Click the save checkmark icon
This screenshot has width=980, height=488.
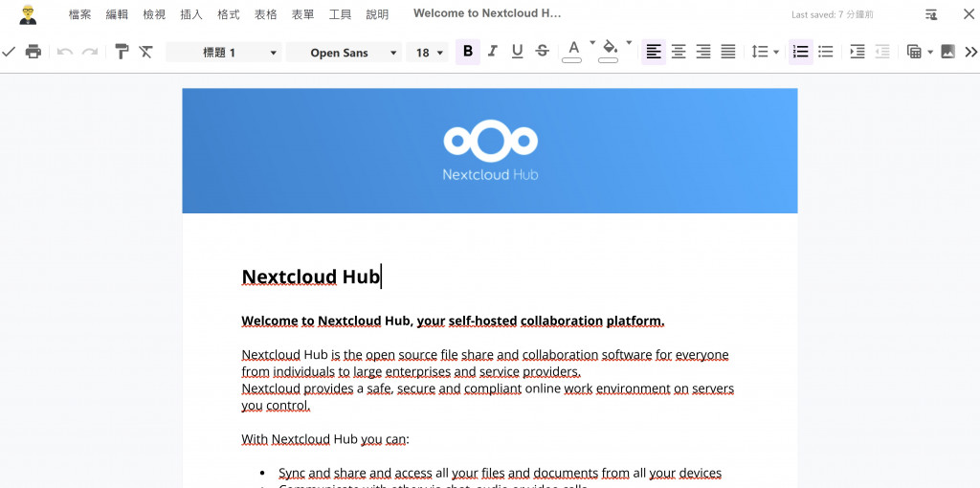[x=9, y=52]
